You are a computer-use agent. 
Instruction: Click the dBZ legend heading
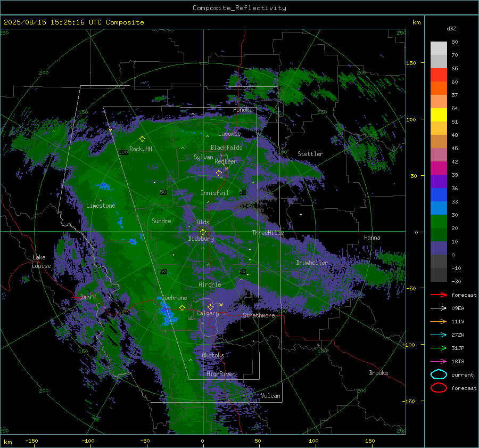click(x=451, y=28)
